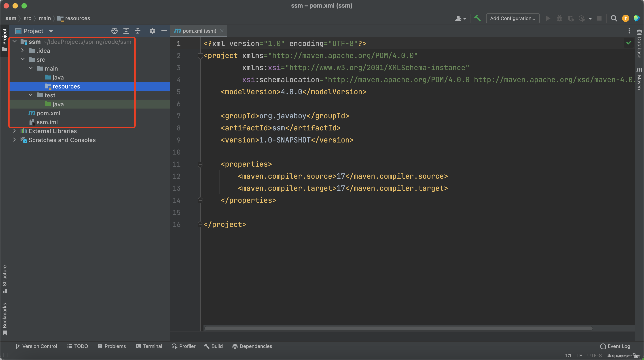
Task: Click the editor horizontal scrollbar
Action: (398, 328)
